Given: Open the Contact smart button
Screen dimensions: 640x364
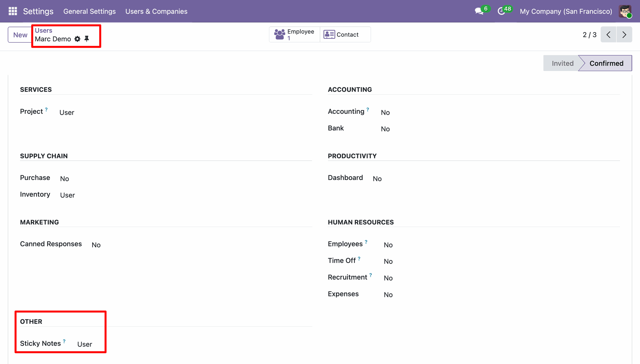Looking at the screenshot, I should tap(345, 35).
